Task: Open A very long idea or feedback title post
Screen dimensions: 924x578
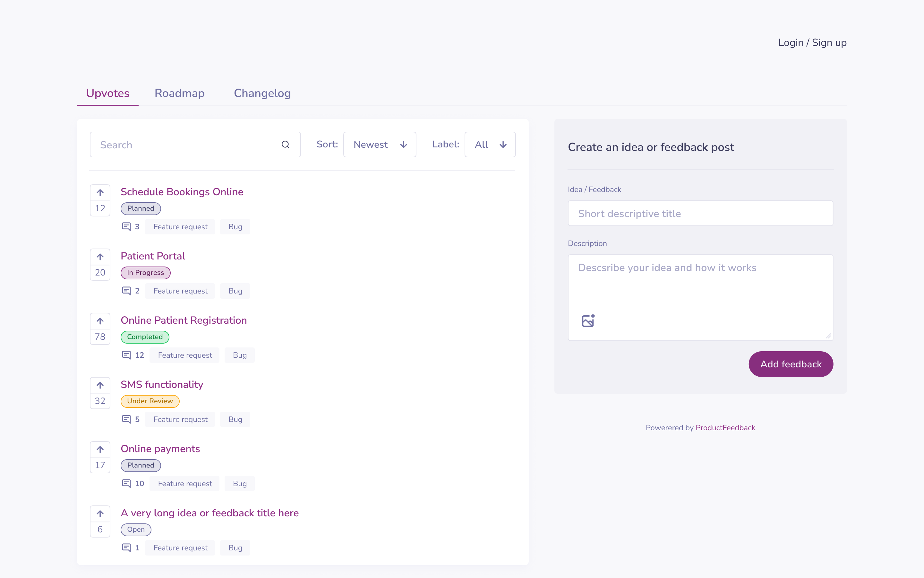Action: 210,513
